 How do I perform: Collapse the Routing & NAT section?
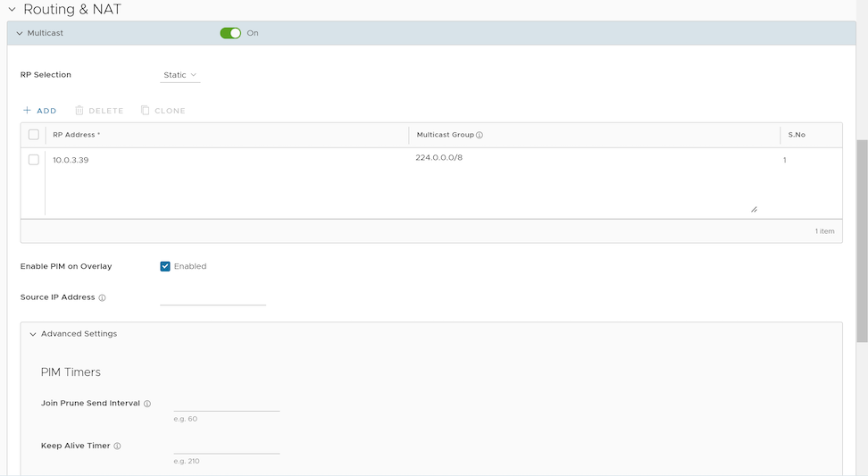coord(12,10)
